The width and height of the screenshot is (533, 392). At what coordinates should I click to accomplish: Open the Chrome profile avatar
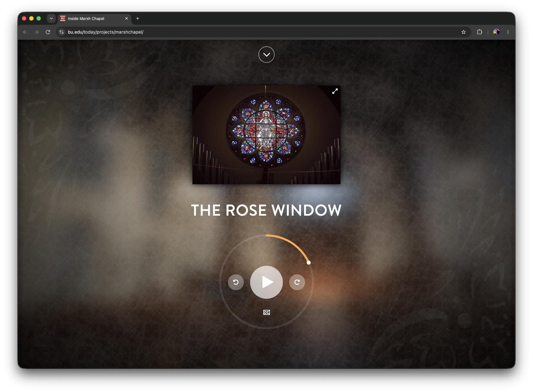(497, 32)
